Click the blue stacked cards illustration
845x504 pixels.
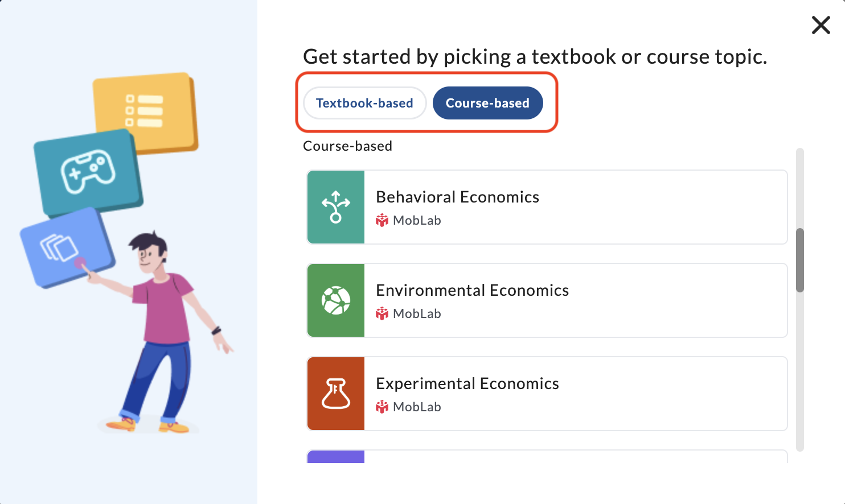pyautogui.click(x=67, y=247)
